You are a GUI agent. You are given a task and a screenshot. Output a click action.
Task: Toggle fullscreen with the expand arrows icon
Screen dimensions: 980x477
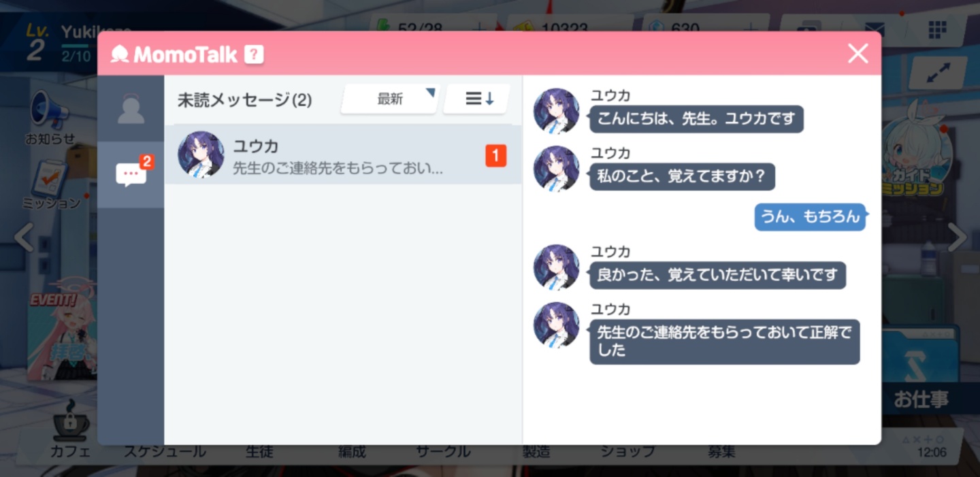(x=937, y=72)
